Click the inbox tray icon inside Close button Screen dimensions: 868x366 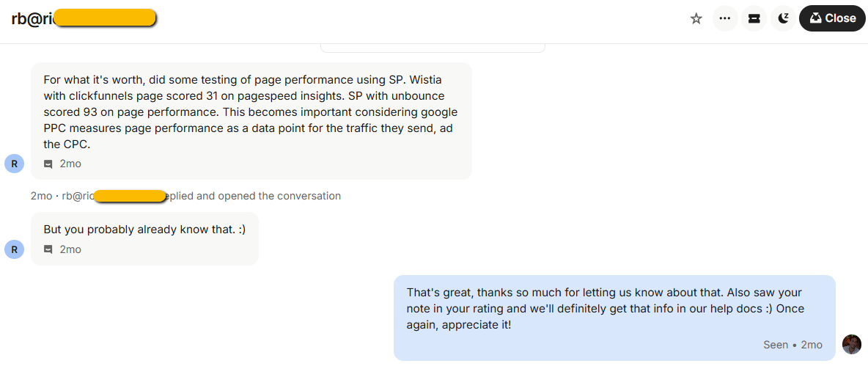[x=815, y=18]
